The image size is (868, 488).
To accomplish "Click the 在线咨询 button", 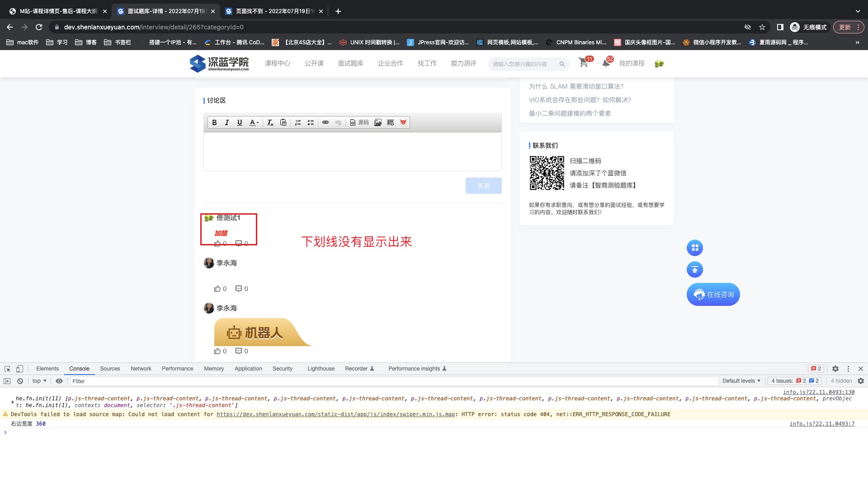I will coord(713,295).
